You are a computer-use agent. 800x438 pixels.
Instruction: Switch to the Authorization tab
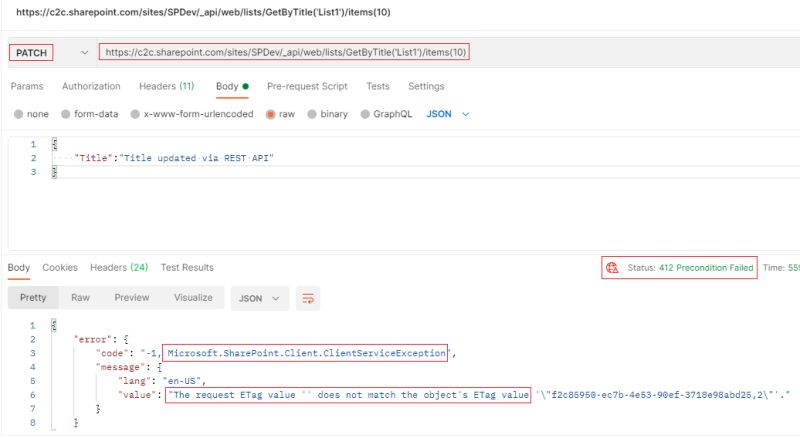(91, 86)
